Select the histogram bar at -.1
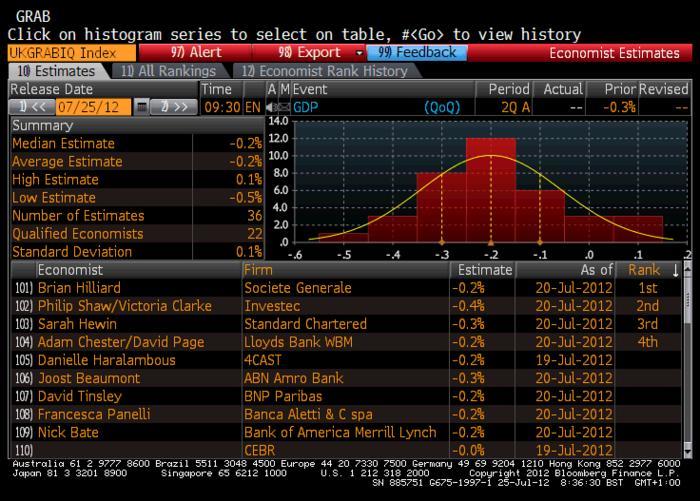 [540, 216]
